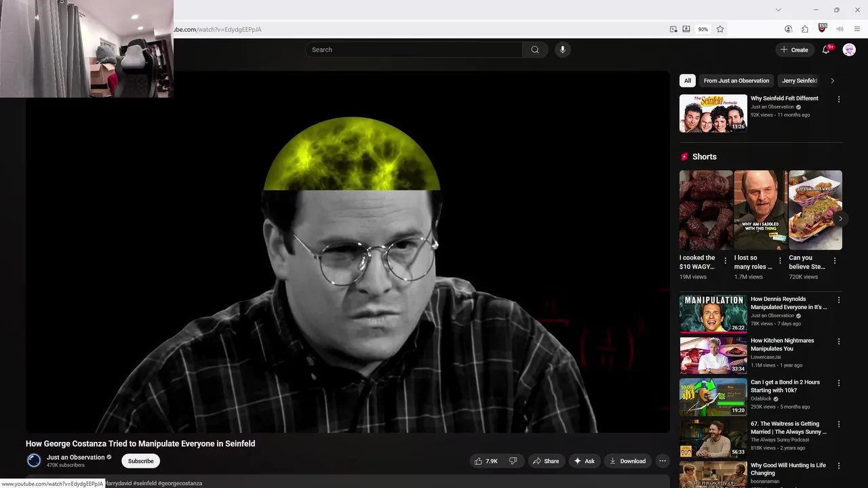Image resolution: width=868 pixels, height=488 pixels.
Task: Subscribe to Just an Observation
Action: click(x=141, y=461)
